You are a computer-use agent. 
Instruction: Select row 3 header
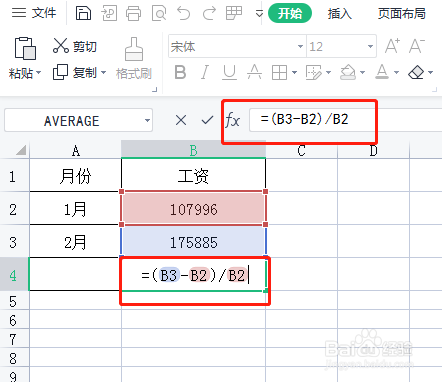click(13, 242)
